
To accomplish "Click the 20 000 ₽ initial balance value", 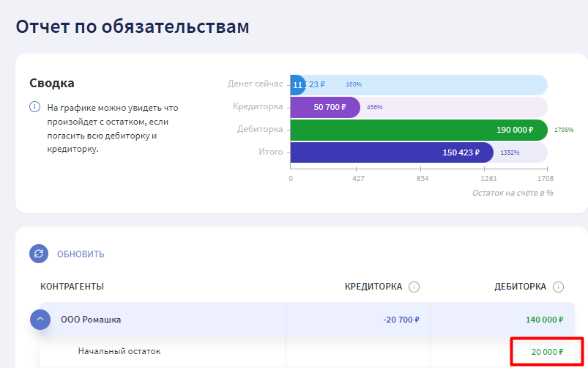I will click(547, 352).
